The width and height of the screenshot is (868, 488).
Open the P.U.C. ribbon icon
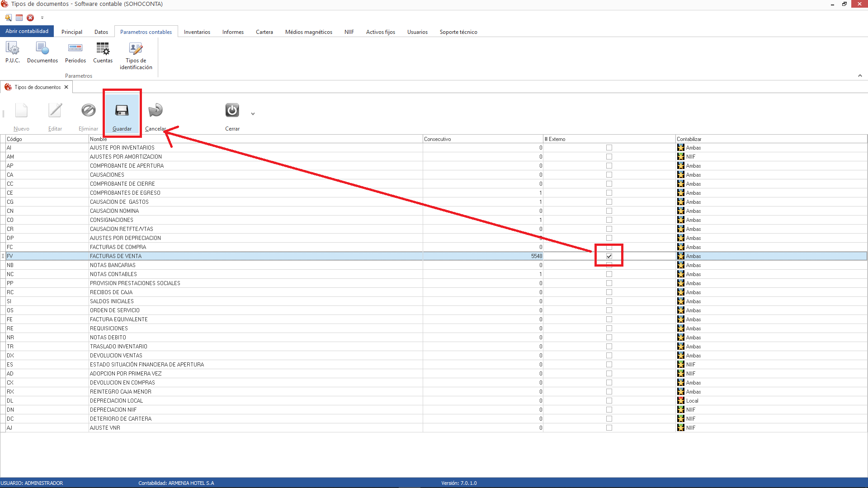12,52
